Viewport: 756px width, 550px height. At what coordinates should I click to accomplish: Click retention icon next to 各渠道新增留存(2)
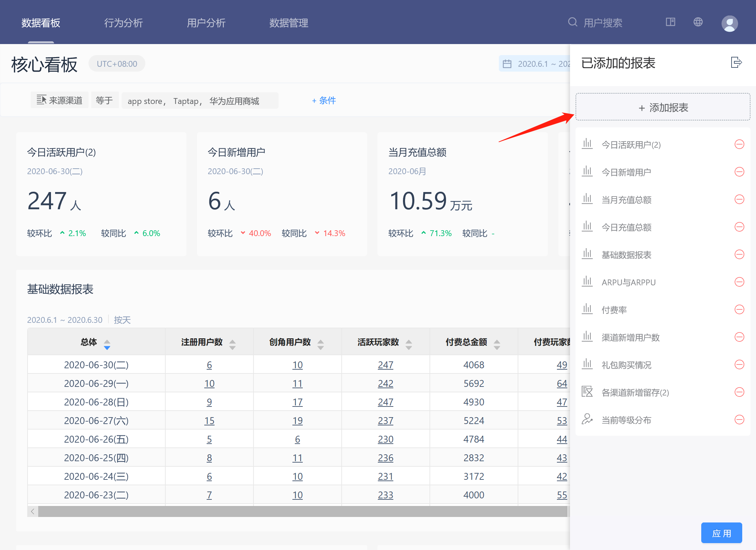[x=587, y=392]
